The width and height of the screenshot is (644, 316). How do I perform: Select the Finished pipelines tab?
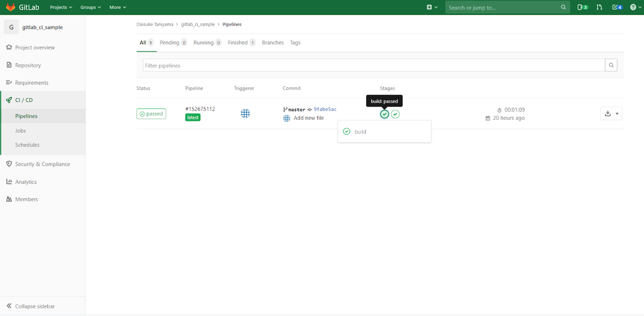tap(241, 42)
